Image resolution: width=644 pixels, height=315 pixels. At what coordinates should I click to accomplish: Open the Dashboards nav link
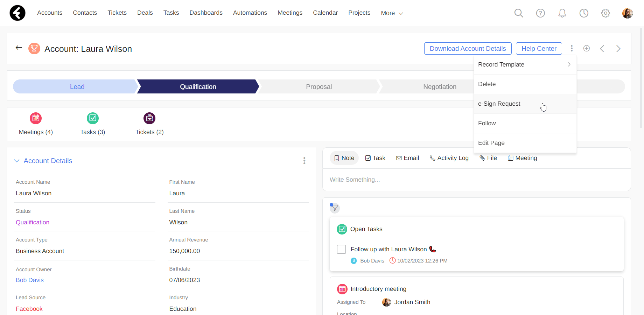(206, 13)
